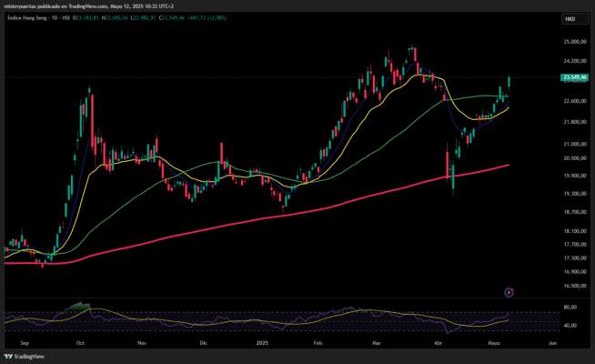595x364 pixels.
Task: Click the 21.000,00 price axis label
Action: (x=573, y=144)
